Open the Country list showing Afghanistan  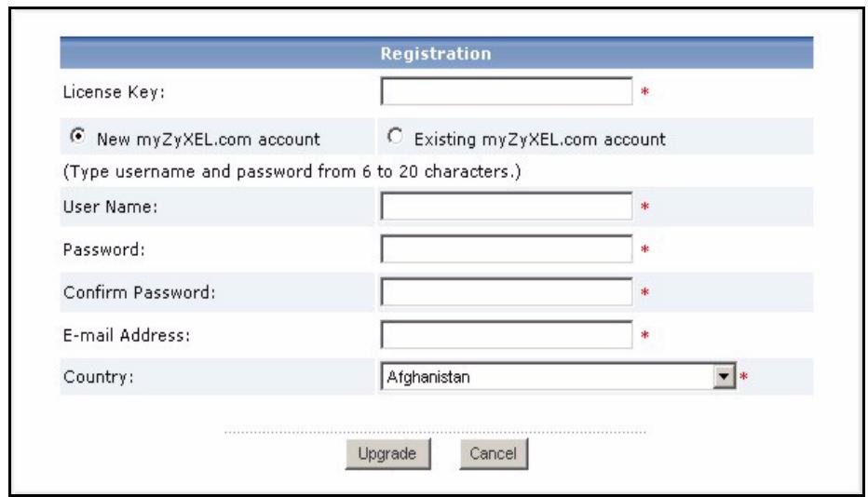tap(548, 377)
